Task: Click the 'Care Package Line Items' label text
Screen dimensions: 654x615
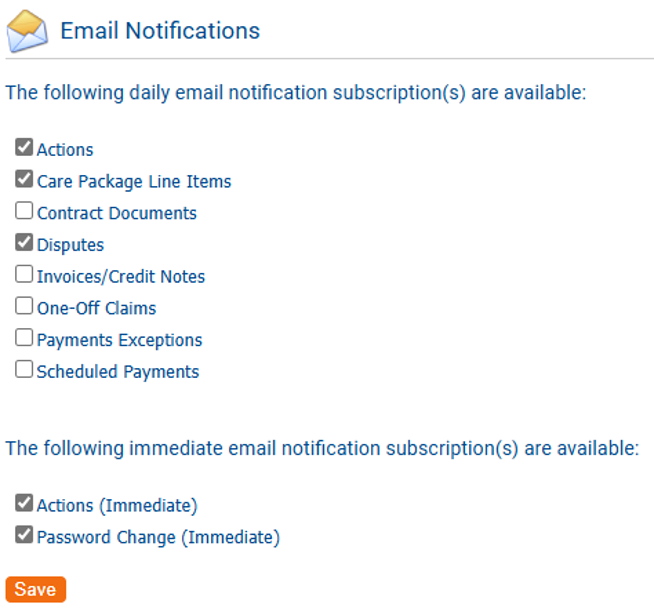Action: 134,182
